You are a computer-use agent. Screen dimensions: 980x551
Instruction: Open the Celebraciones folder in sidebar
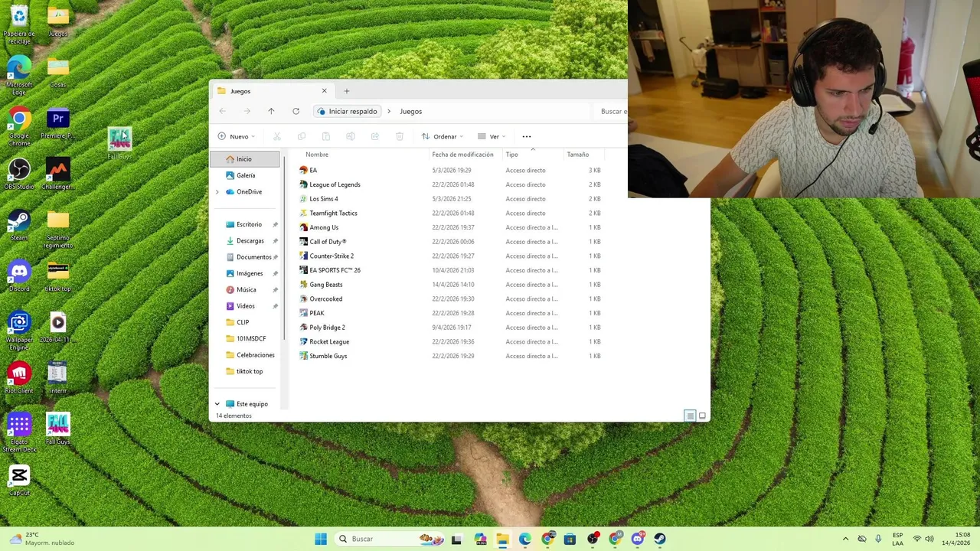pyautogui.click(x=255, y=355)
